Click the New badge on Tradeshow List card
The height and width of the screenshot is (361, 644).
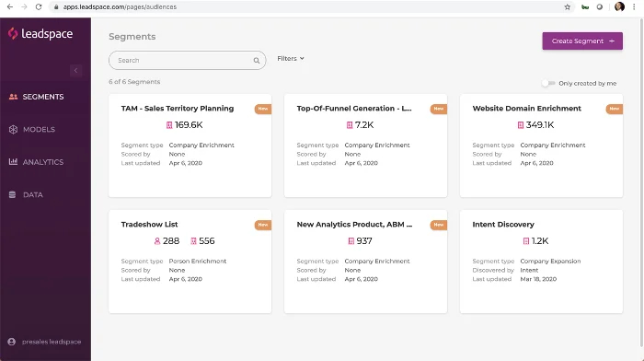pyautogui.click(x=263, y=225)
